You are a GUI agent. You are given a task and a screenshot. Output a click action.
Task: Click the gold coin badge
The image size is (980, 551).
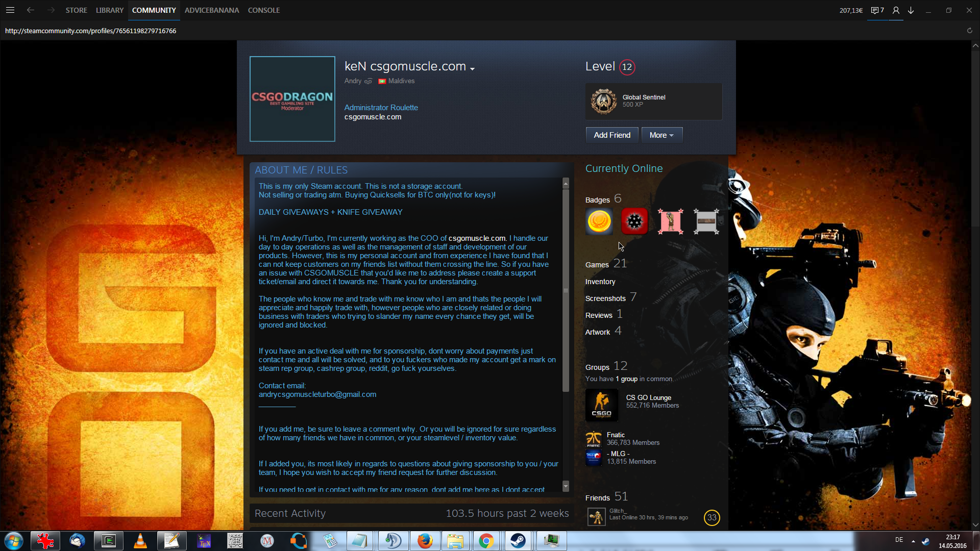point(599,221)
